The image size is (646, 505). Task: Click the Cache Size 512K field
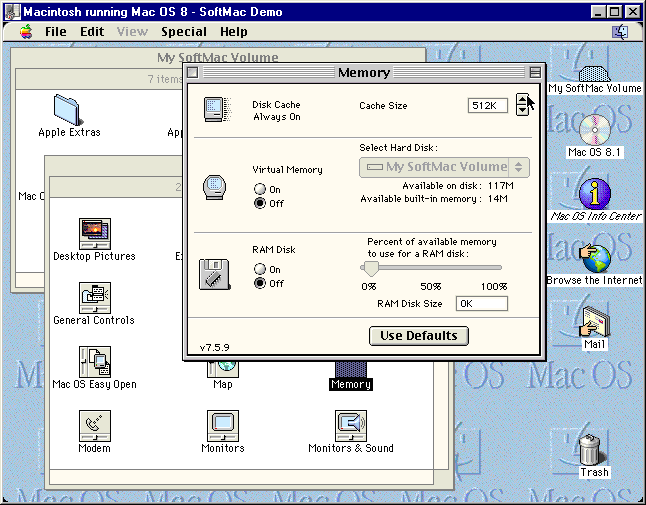[488, 106]
